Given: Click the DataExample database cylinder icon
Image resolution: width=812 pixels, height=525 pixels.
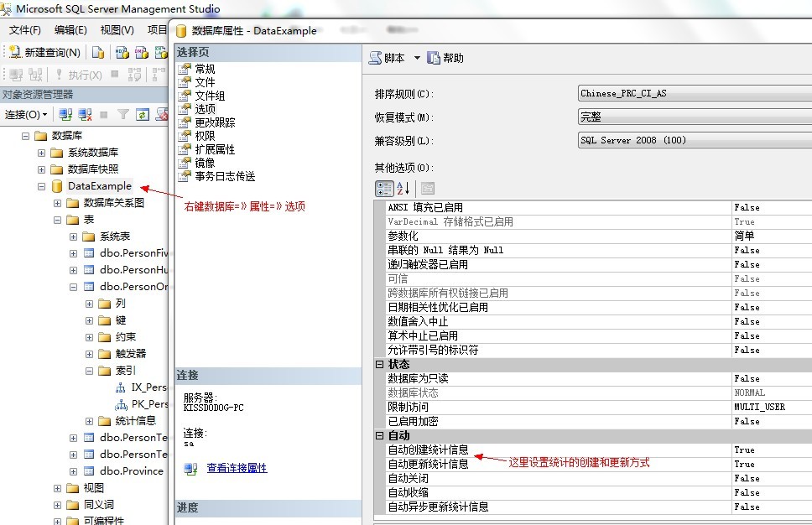Looking at the screenshot, I should click(x=57, y=186).
